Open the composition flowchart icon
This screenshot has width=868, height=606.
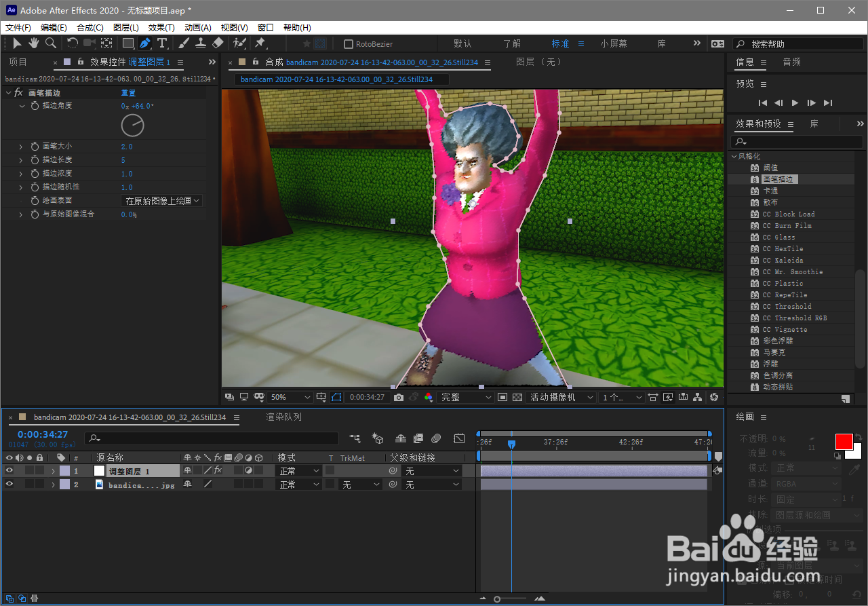pos(698,397)
